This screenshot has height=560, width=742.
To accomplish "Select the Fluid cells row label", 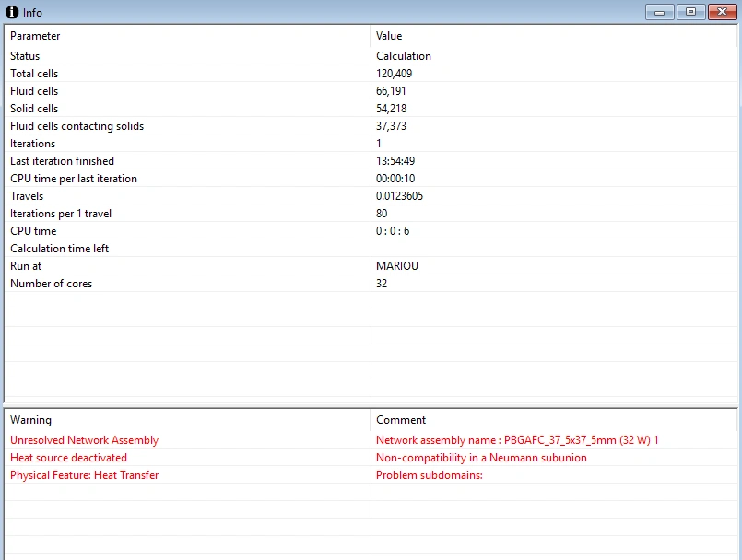I will pos(34,91).
